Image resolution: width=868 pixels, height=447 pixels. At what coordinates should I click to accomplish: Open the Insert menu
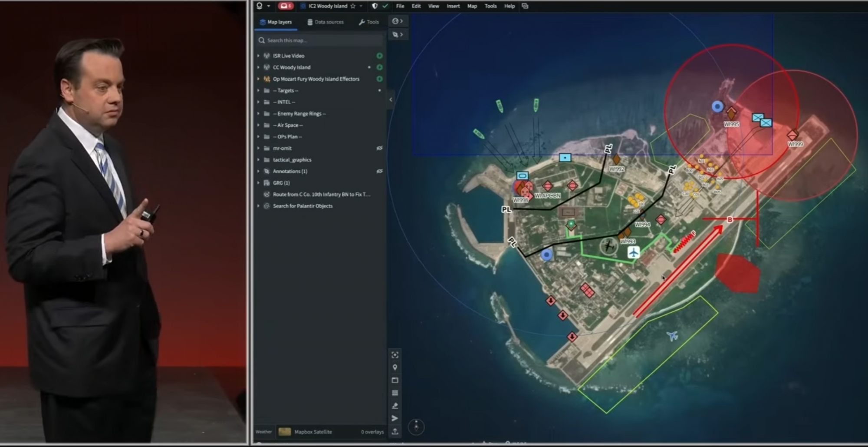pos(453,6)
